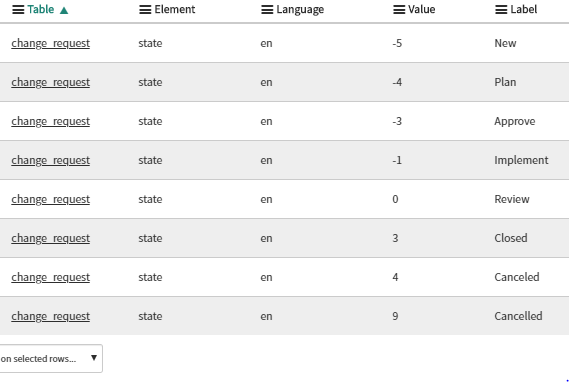Select the label cell 'Implement'
Screen dimensions: 569x382
pyautogui.click(x=521, y=160)
